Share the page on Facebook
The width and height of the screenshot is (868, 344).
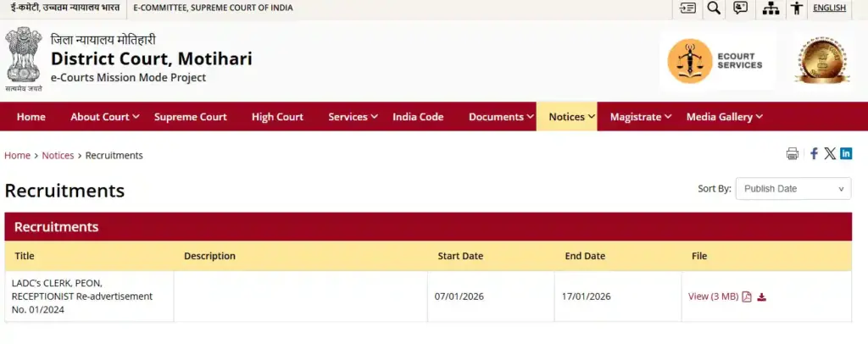pyautogui.click(x=814, y=153)
